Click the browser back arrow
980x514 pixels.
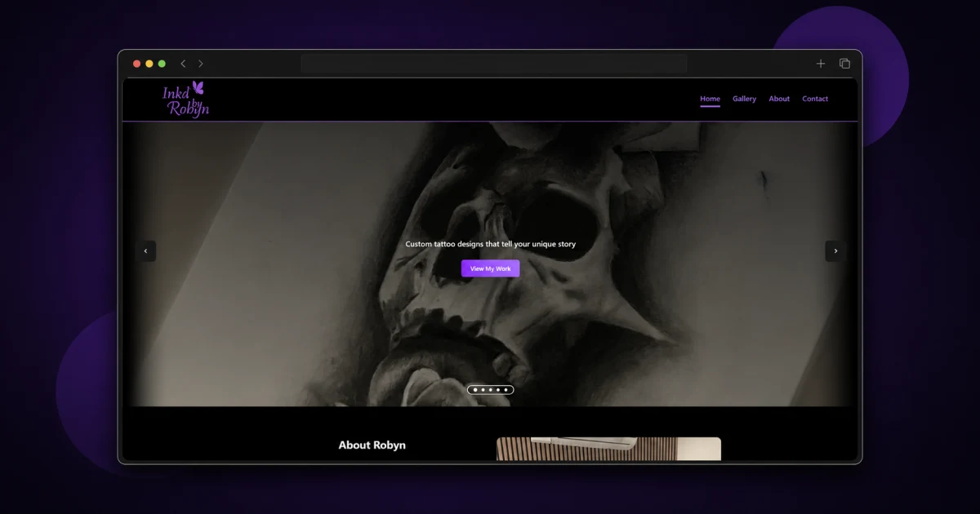[183, 64]
